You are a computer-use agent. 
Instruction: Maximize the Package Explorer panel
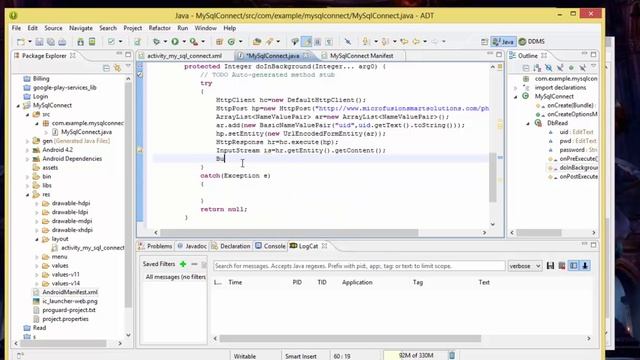(x=128, y=55)
